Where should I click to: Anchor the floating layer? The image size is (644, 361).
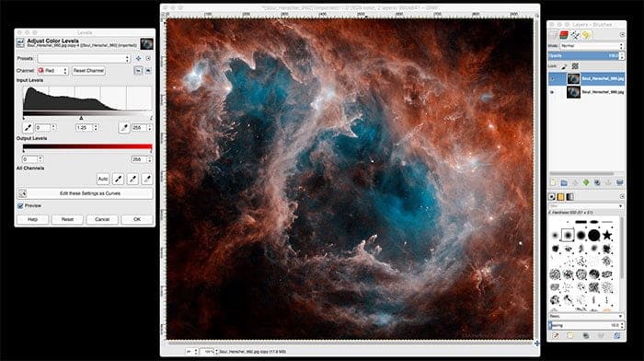point(608,182)
